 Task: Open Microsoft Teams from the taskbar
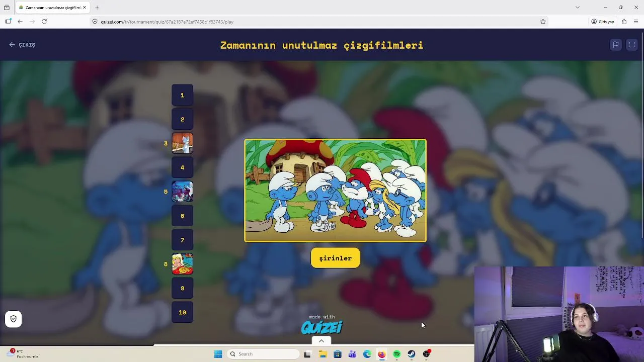pos(352,354)
